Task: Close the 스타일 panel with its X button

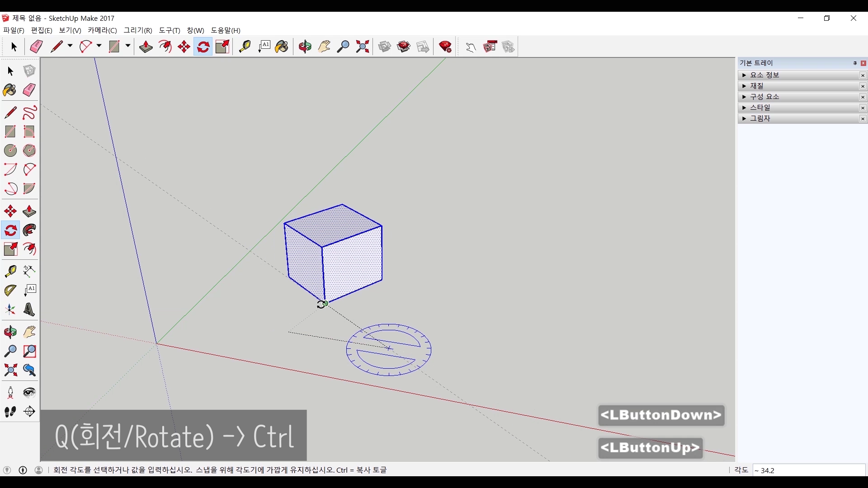Action: (863, 108)
